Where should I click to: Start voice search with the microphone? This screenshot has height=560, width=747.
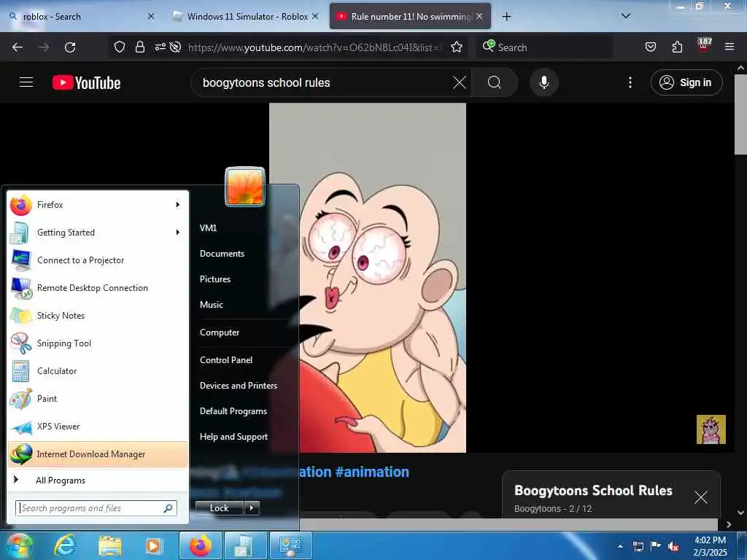544,82
